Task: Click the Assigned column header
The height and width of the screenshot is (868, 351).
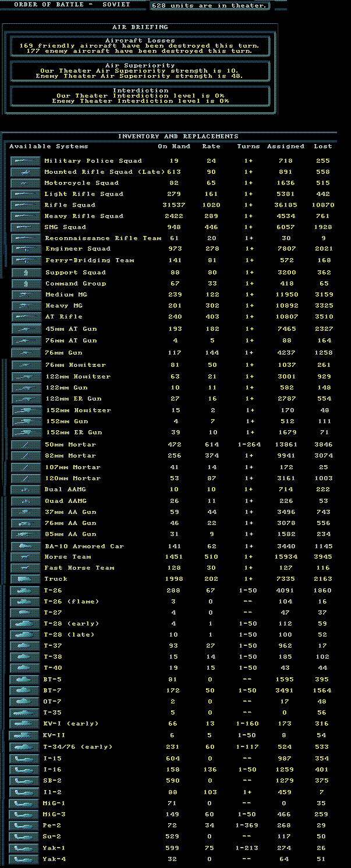Action: point(286,147)
